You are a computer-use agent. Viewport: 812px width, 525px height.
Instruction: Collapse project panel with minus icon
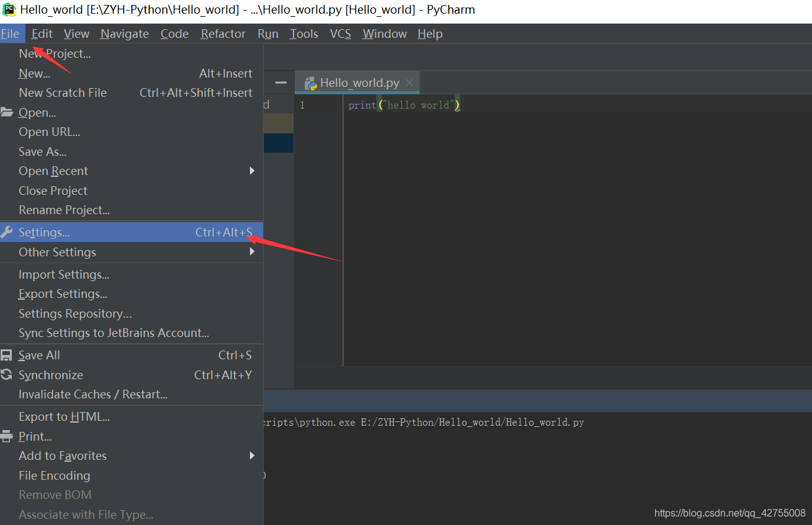pos(281,83)
